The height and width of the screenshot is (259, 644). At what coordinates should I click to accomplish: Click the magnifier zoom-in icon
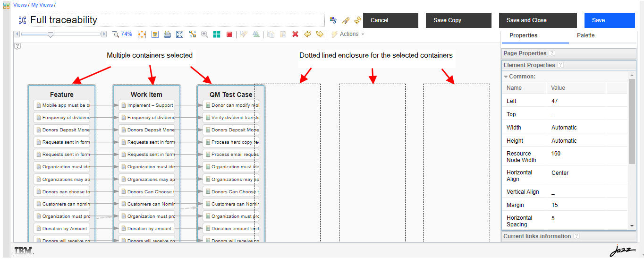pyautogui.click(x=204, y=34)
